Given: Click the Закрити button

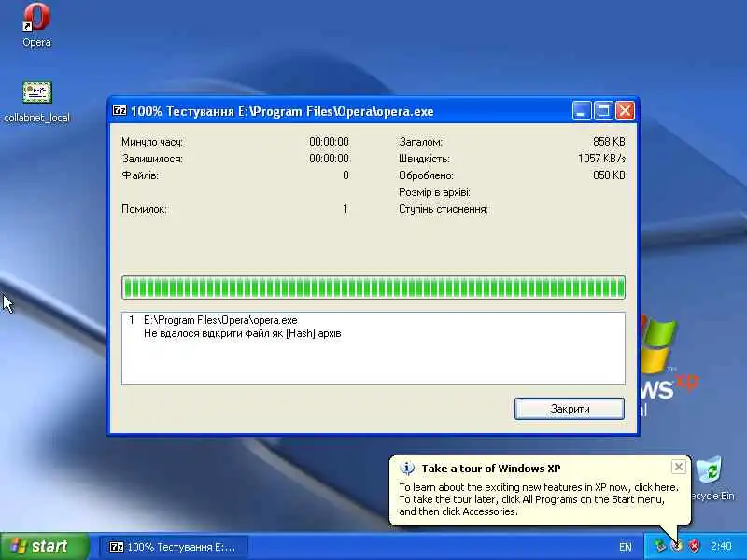Looking at the screenshot, I should pyautogui.click(x=570, y=409).
